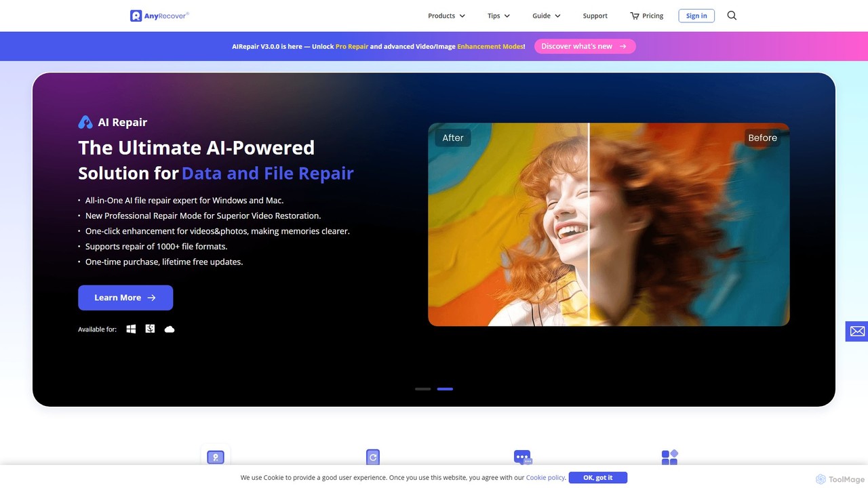
Task: Select the Windows platform icon
Action: pos(131,329)
